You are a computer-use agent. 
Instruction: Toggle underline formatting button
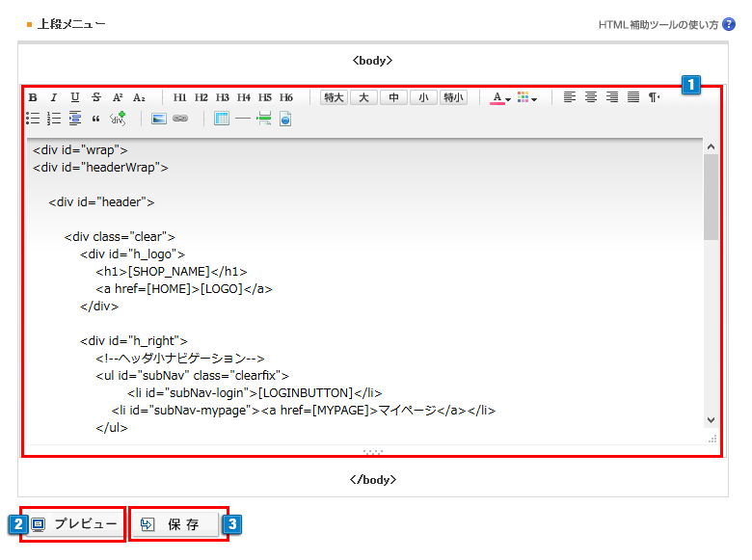(75, 97)
